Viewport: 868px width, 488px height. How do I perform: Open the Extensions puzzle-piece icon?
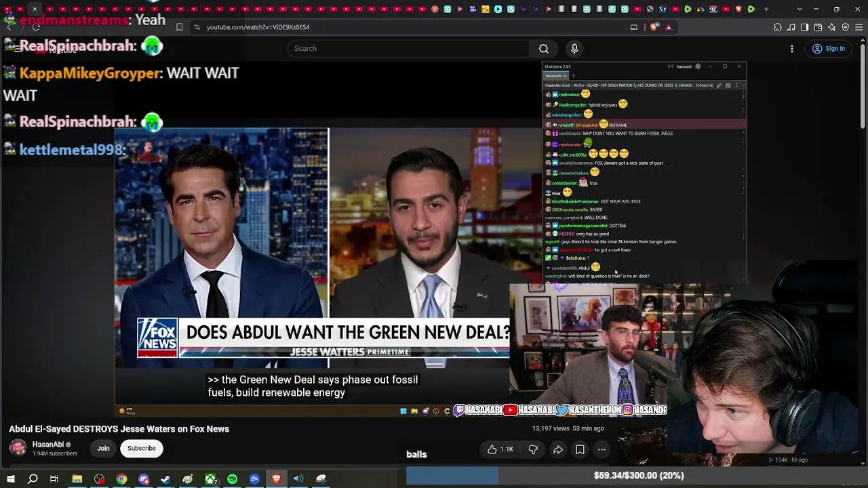coord(778,27)
